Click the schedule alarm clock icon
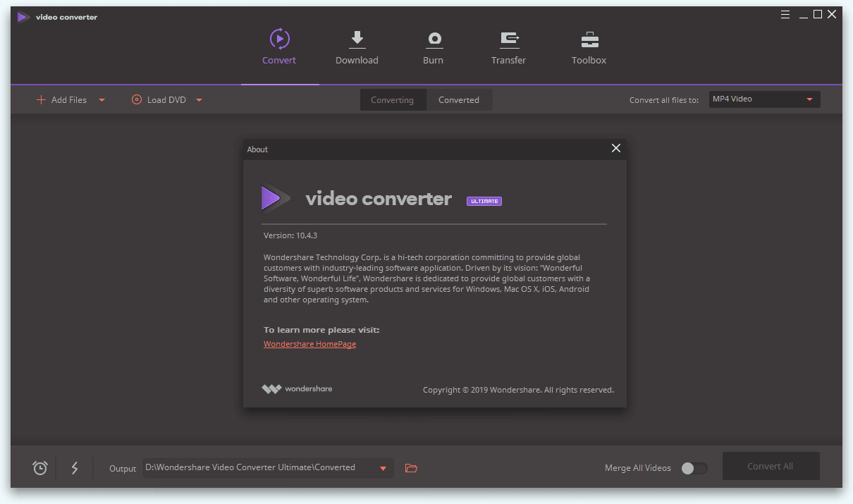The image size is (853, 504). (x=40, y=467)
